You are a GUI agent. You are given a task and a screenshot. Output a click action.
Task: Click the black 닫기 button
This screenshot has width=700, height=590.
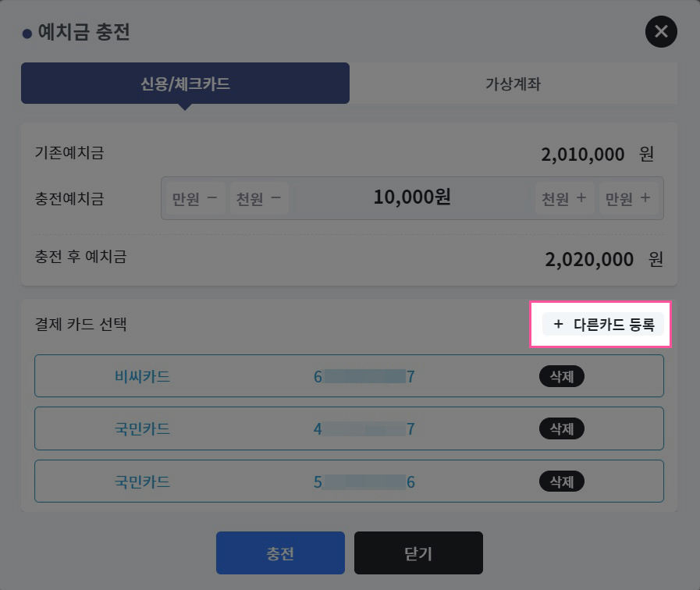[x=418, y=553]
